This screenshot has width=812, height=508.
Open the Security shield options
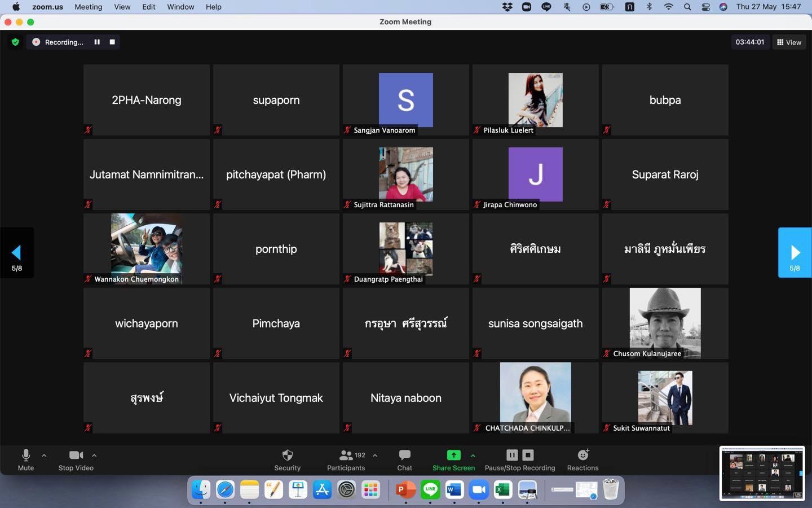coord(287,459)
